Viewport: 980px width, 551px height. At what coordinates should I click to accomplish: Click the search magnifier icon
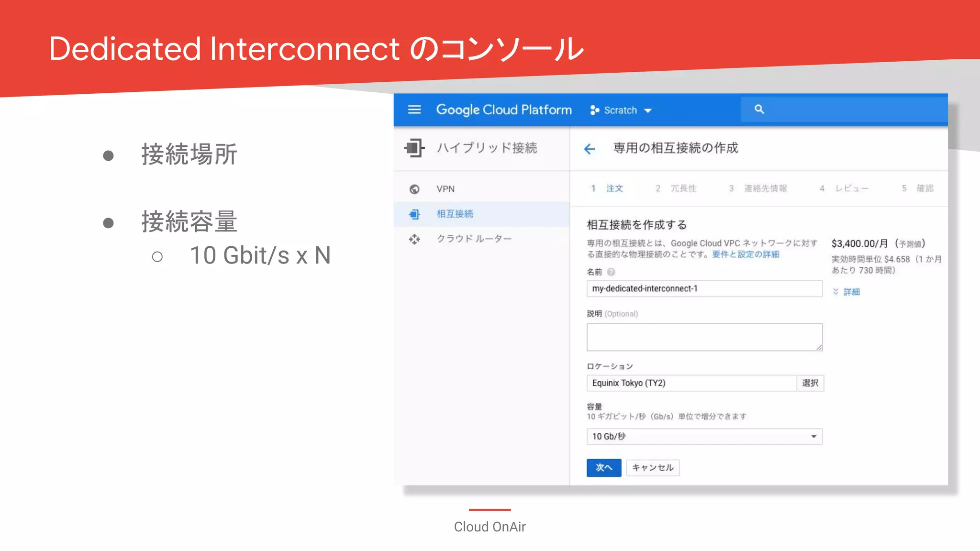coord(759,110)
